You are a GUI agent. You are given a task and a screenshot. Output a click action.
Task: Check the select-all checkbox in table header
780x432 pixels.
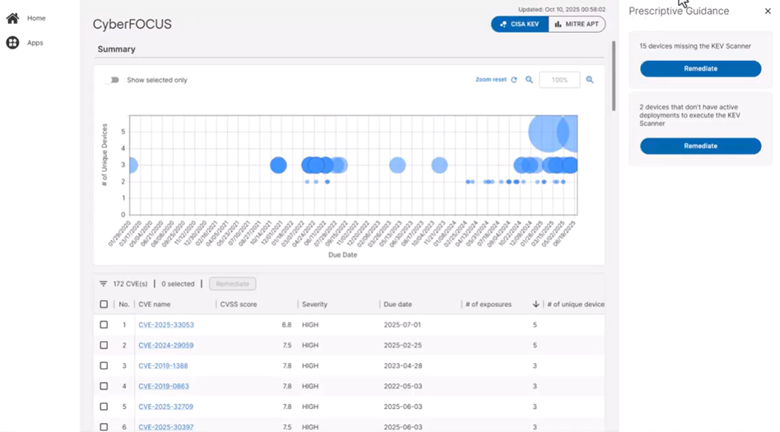click(104, 304)
